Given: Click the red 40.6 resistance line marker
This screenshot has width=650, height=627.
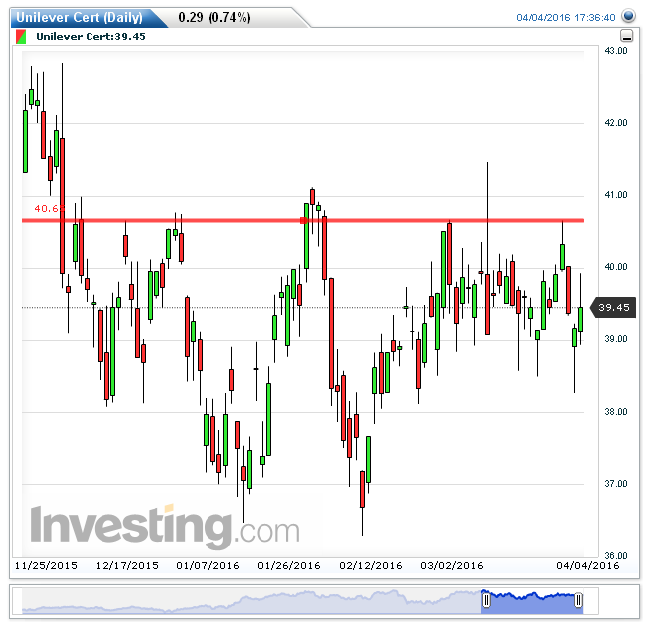Looking at the screenshot, I should coord(303,220).
